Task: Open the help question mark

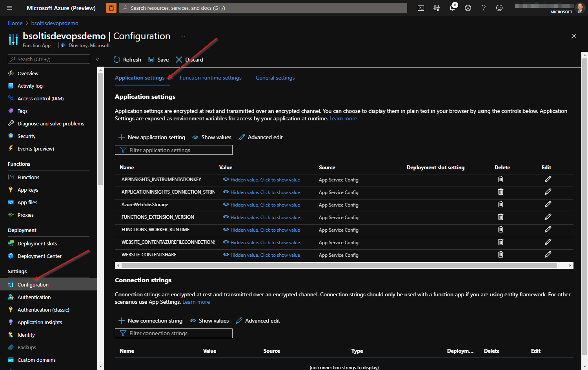Action: pos(484,8)
